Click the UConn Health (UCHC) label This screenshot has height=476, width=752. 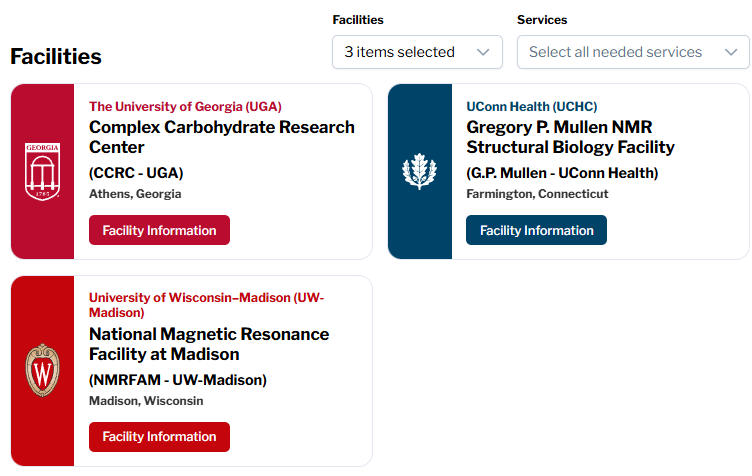pos(531,106)
